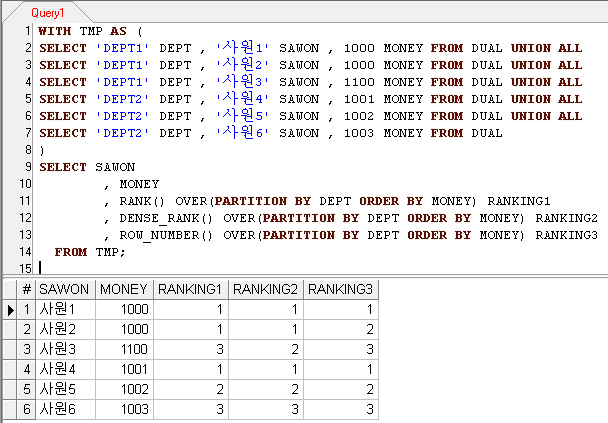608x423 pixels.
Task: Click 'WITH' keyword on editor line 1
Action: coord(55,31)
